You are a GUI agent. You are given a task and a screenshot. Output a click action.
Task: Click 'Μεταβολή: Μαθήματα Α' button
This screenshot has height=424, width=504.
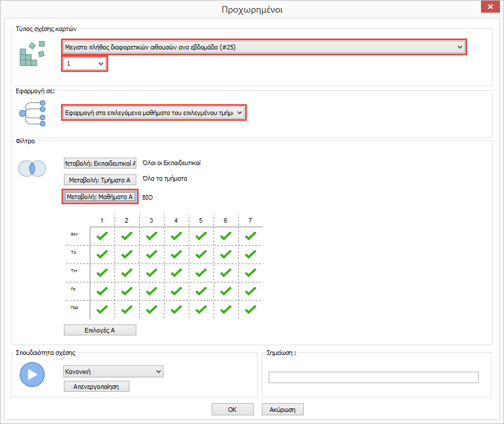click(100, 197)
